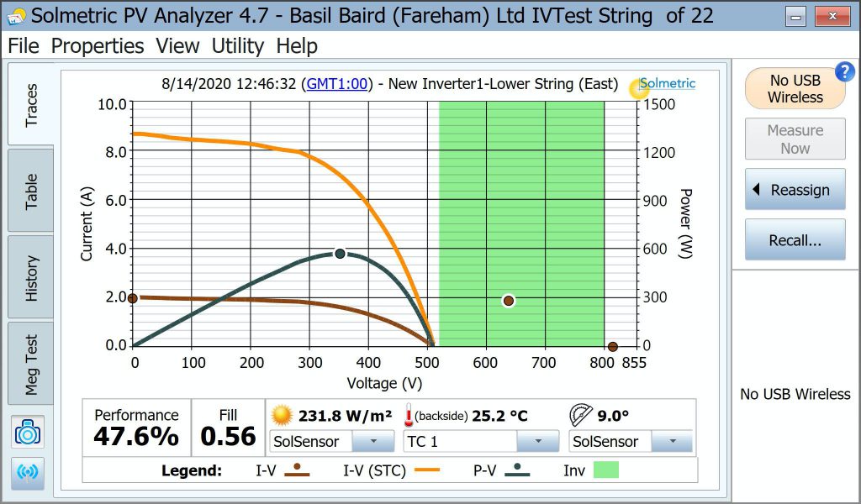Click the brown marker inside green inverter zone

pyautogui.click(x=509, y=301)
